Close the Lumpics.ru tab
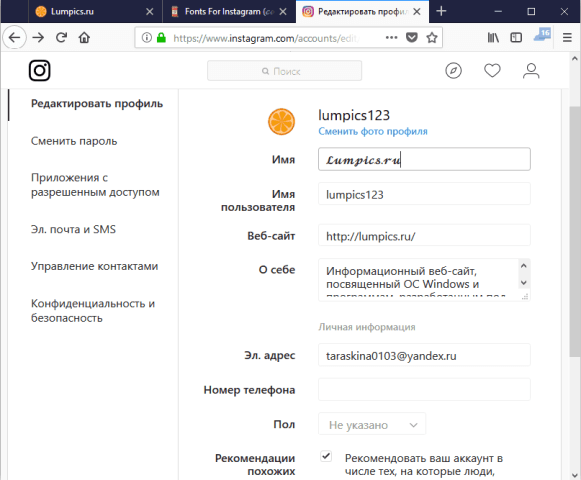 point(150,12)
